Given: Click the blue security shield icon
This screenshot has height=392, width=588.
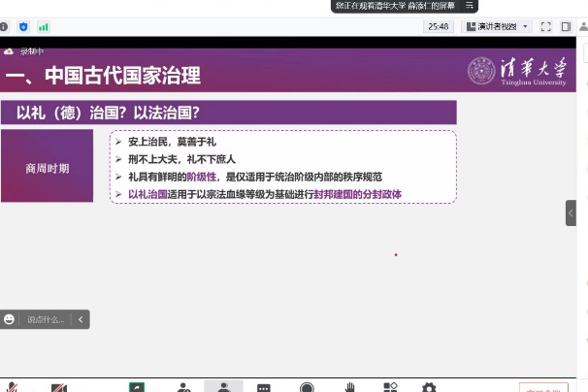Looking at the screenshot, I should [23, 26].
